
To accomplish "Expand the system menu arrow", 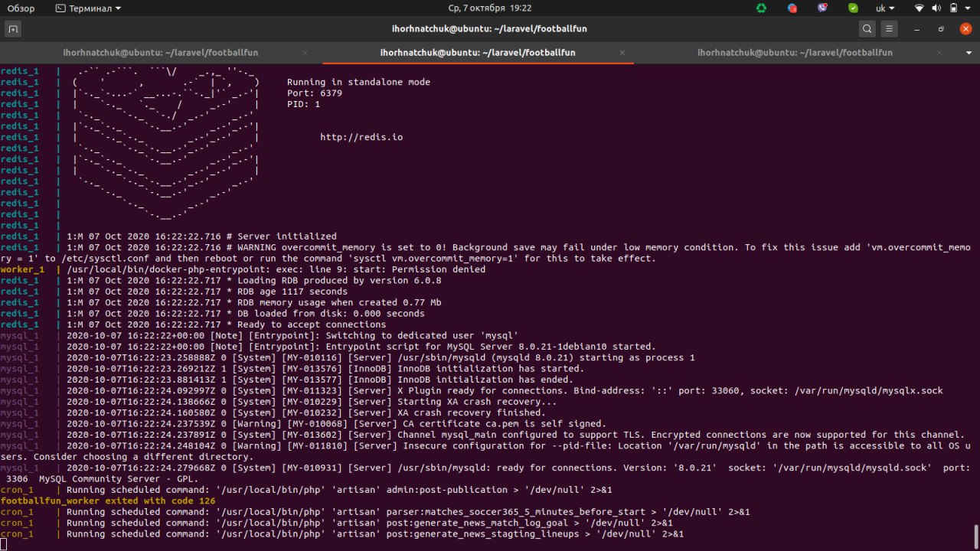I will click(969, 8).
